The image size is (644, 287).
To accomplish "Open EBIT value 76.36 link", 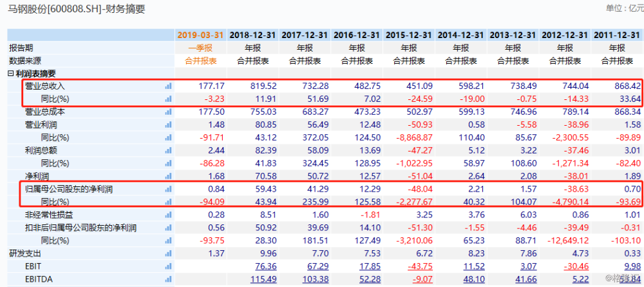I will (x=266, y=266).
